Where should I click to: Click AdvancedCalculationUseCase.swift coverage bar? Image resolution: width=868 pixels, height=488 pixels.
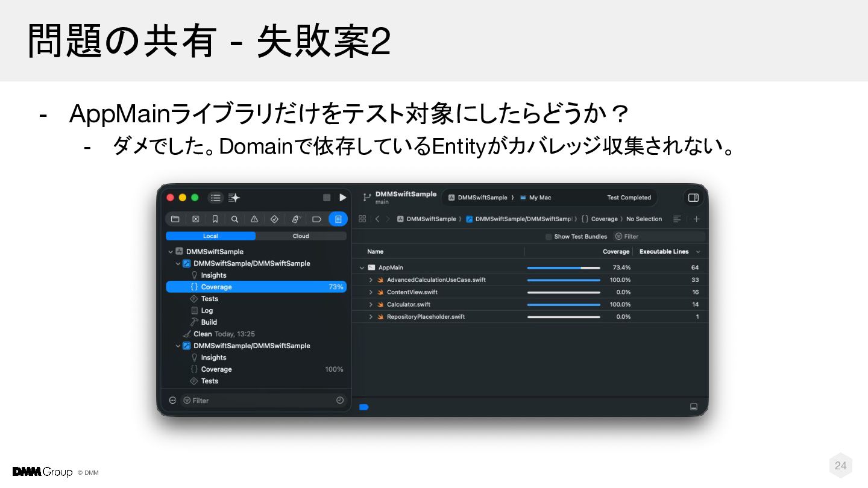coord(564,280)
